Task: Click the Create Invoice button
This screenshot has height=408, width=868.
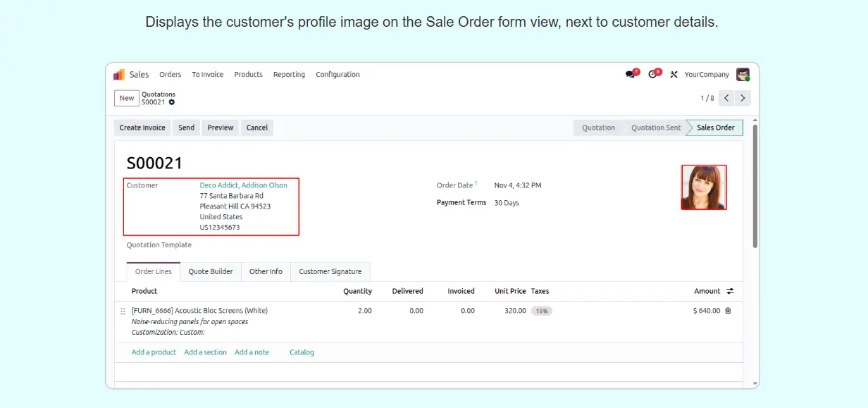Action: [x=142, y=128]
